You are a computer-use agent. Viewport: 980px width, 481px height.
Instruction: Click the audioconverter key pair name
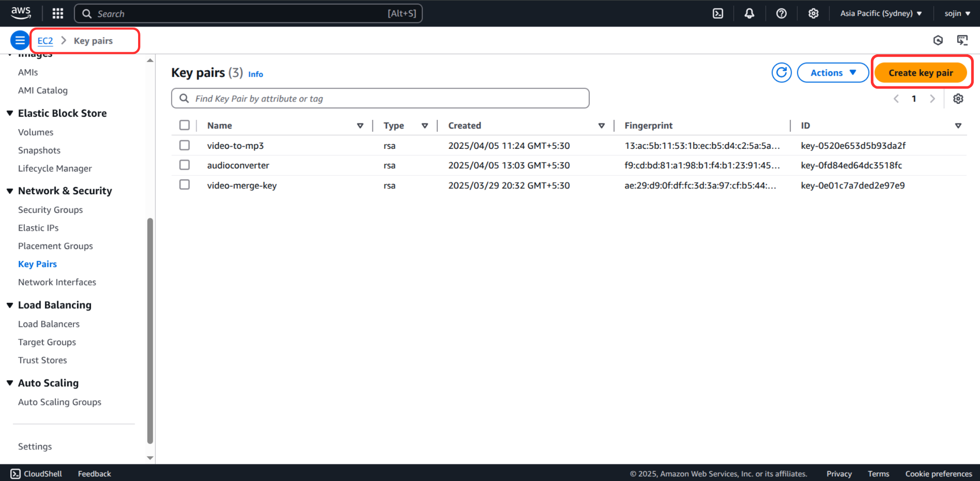pos(238,165)
